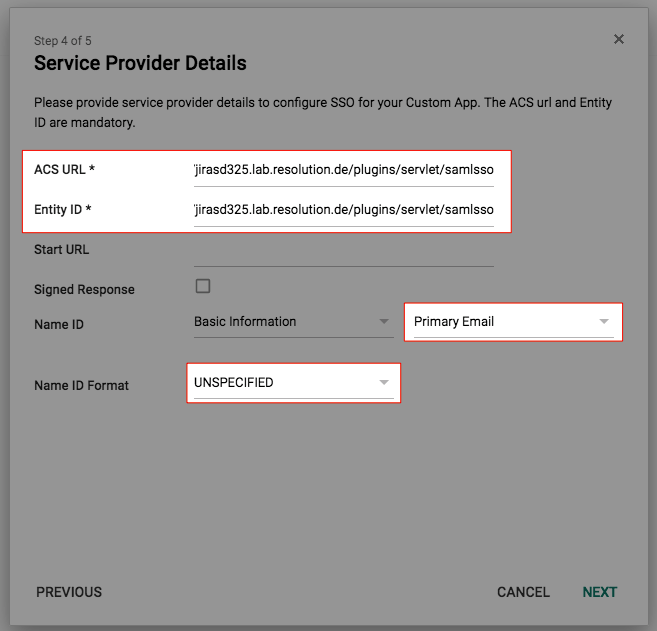Click the arrow next to Primary Email

(604, 322)
